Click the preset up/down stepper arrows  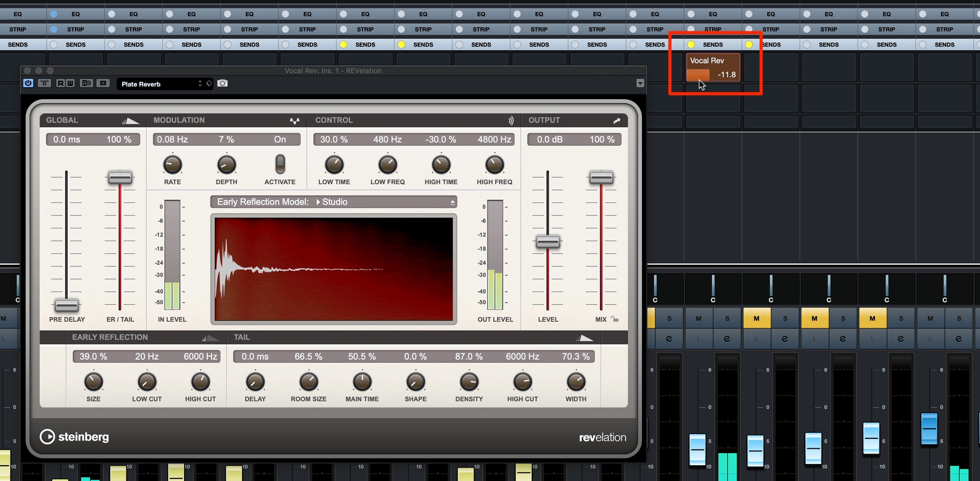[200, 83]
